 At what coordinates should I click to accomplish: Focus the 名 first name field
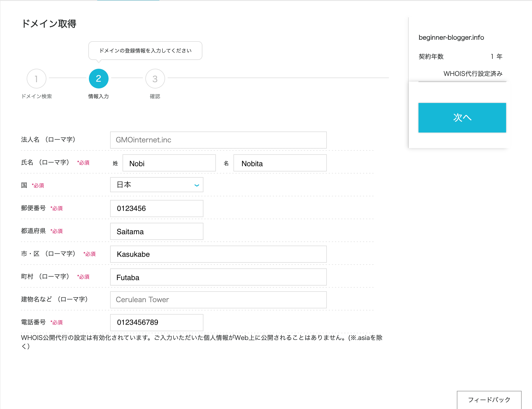pyautogui.click(x=280, y=163)
